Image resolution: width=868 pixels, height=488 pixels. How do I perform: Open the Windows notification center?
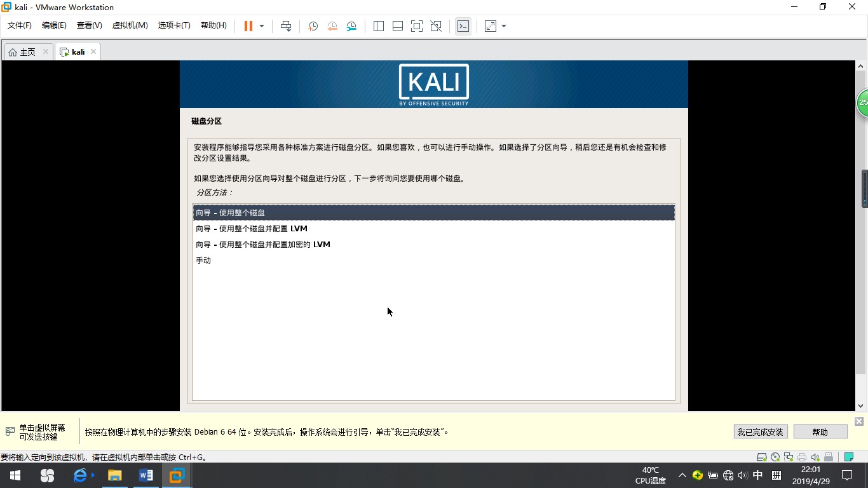click(847, 475)
